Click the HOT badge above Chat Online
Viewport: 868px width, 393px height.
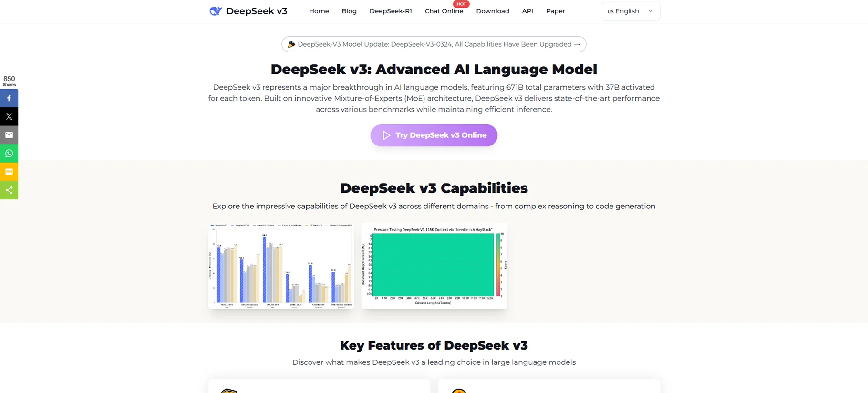(x=461, y=4)
